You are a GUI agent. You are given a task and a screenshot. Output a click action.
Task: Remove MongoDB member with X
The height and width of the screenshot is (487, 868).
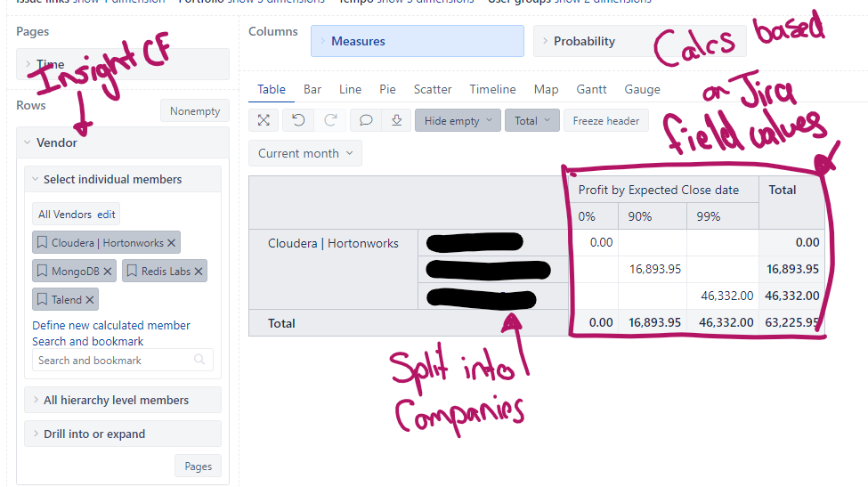coord(108,272)
